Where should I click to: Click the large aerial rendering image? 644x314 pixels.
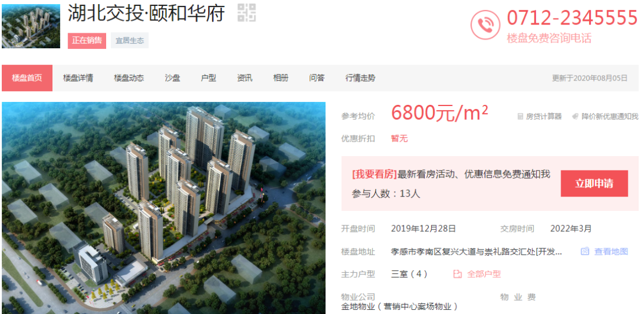click(x=164, y=208)
